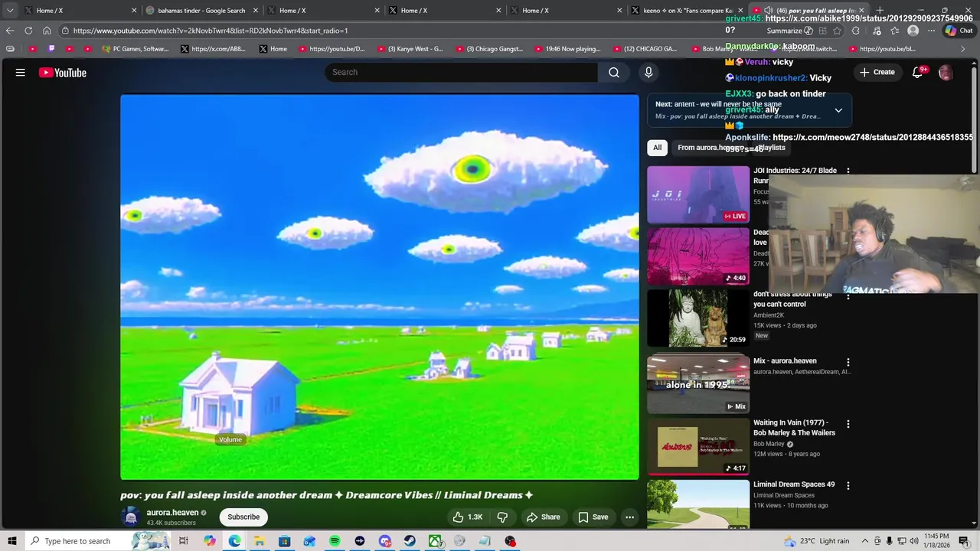
Task: Open Task View on taskbar
Action: pos(184,541)
